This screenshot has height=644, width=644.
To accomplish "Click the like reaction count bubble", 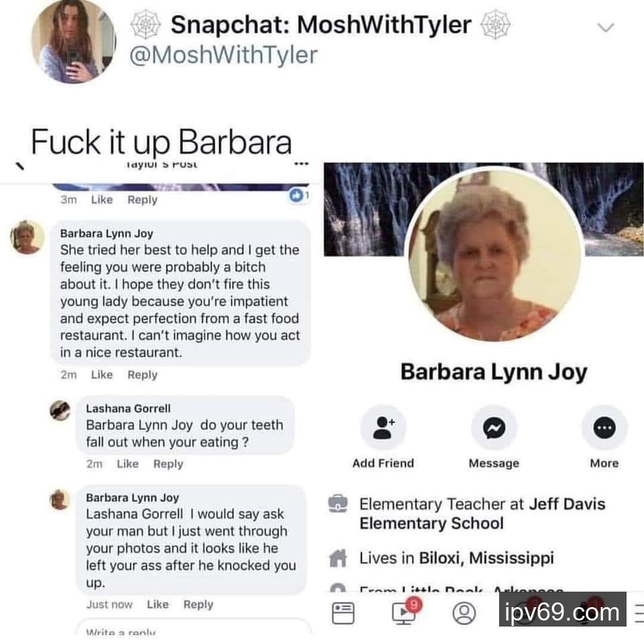I will [x=299, y=195].
